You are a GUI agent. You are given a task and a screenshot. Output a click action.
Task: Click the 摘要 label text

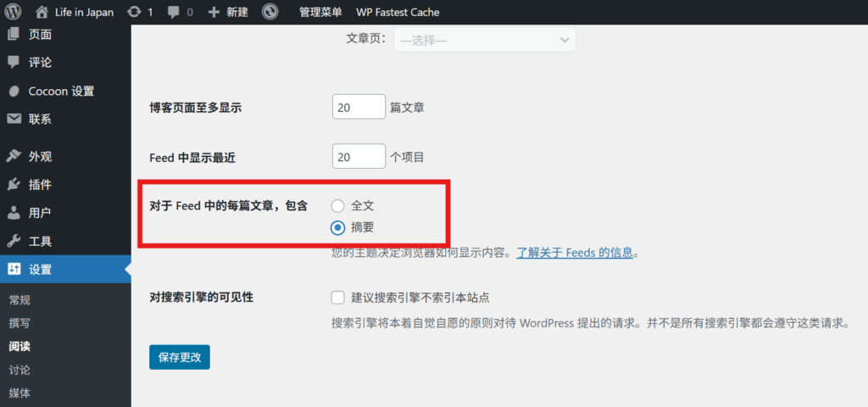[x=363, y=227]
